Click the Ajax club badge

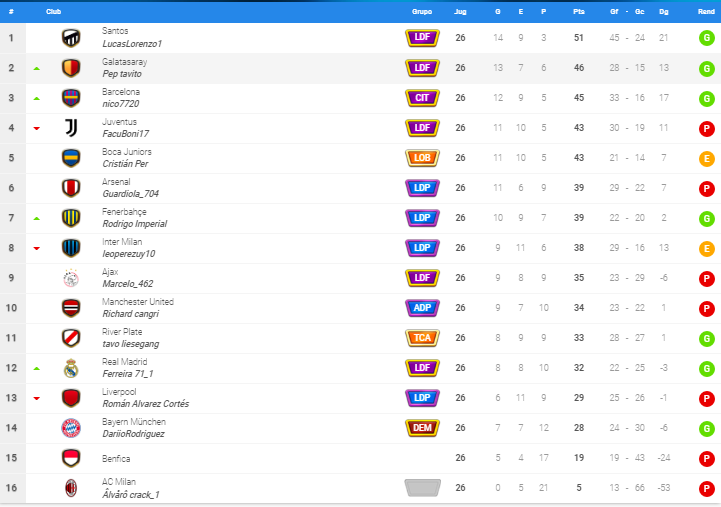pos(71,278)
